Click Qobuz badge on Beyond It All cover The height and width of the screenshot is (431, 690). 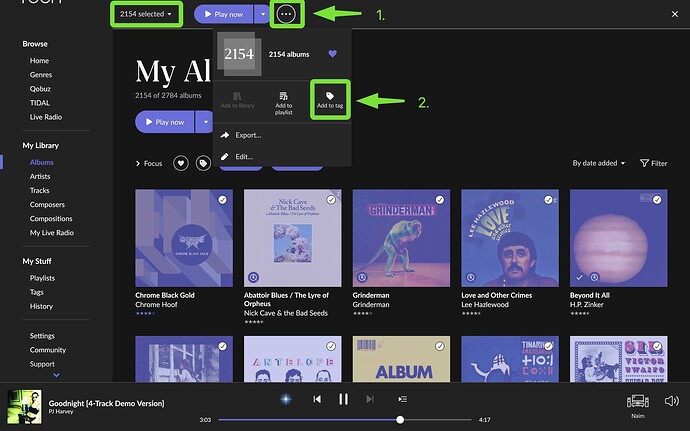click(x=595, y=277)
